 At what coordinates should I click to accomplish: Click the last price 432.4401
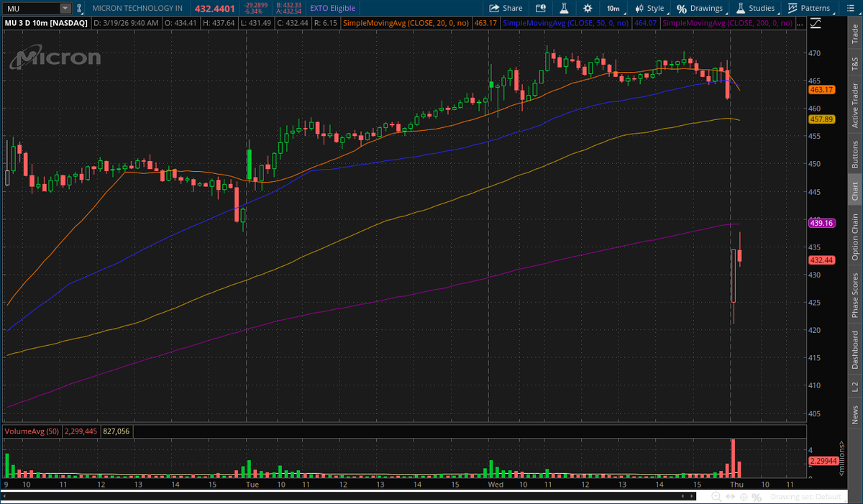click(x=214, y=8)
